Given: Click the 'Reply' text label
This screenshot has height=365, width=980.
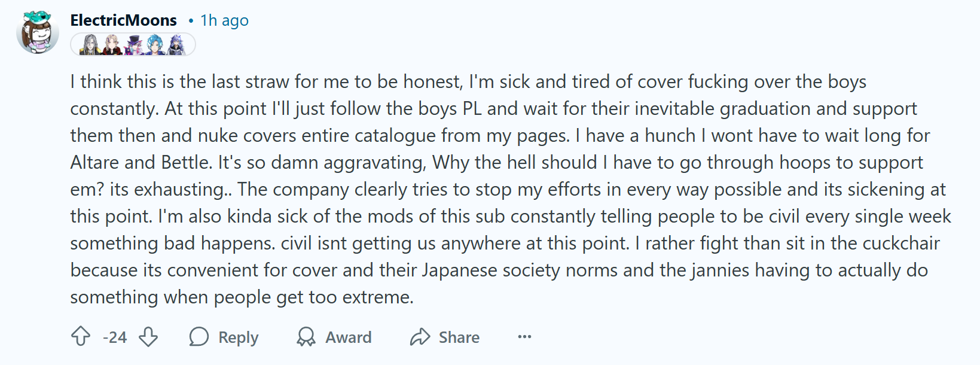Looking at the screenshot, I should (x=238, y=337).
